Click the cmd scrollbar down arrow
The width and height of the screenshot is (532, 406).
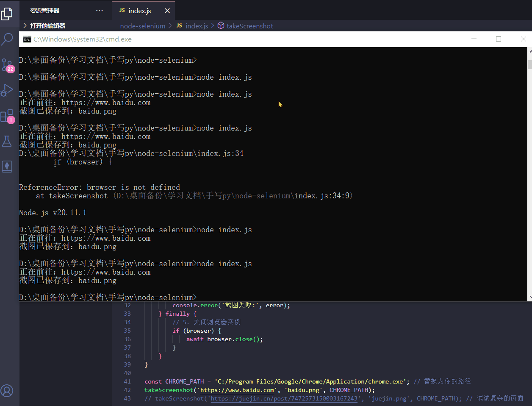pos(529,298)
